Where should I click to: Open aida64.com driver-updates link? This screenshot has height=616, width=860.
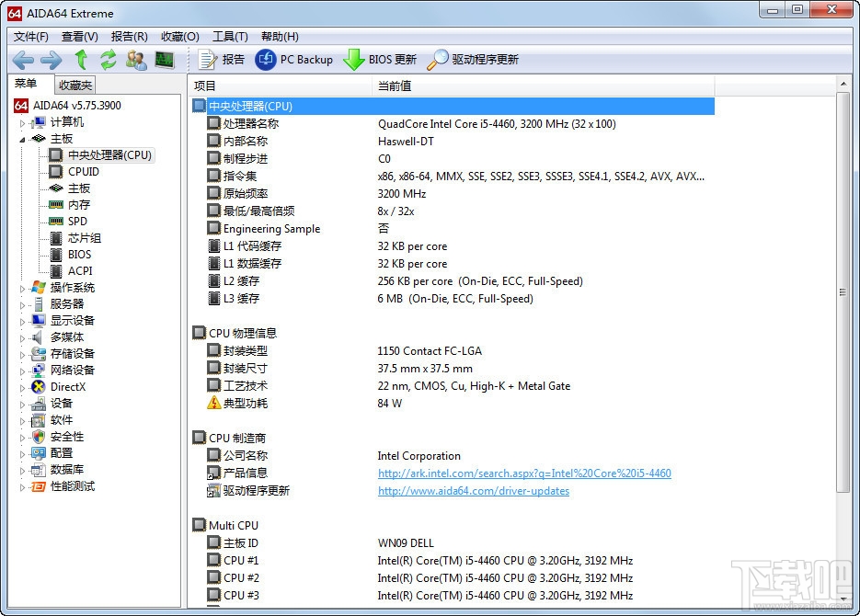coord(474,490)
